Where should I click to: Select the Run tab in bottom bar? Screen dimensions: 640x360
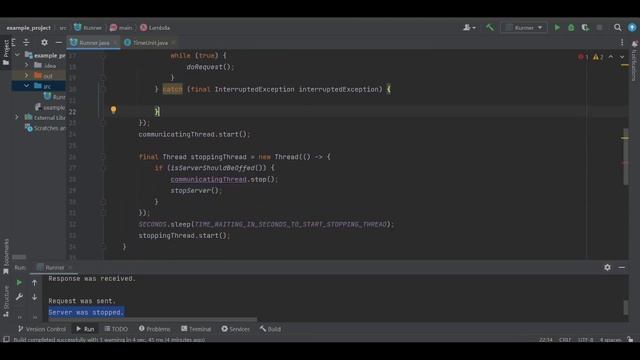(85, 329)
